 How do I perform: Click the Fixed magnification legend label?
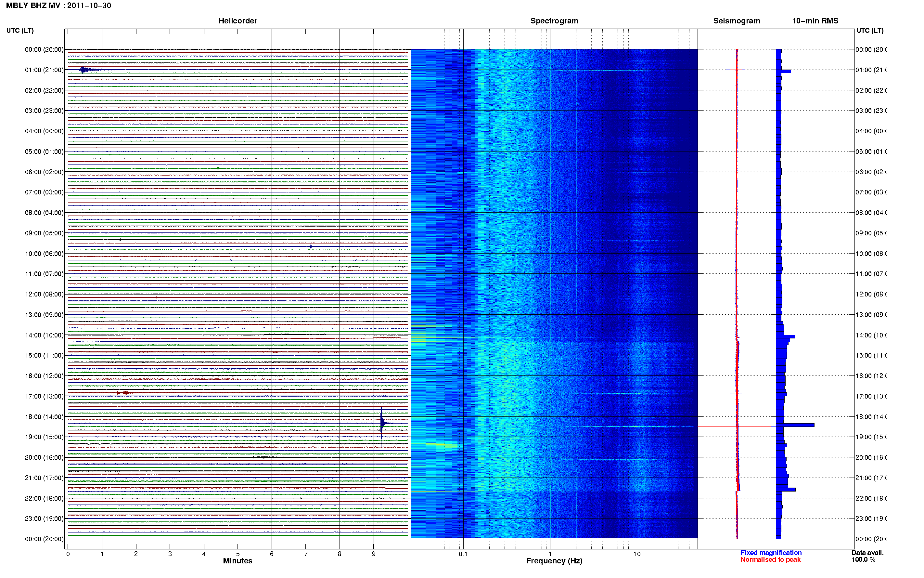point(771,553)
